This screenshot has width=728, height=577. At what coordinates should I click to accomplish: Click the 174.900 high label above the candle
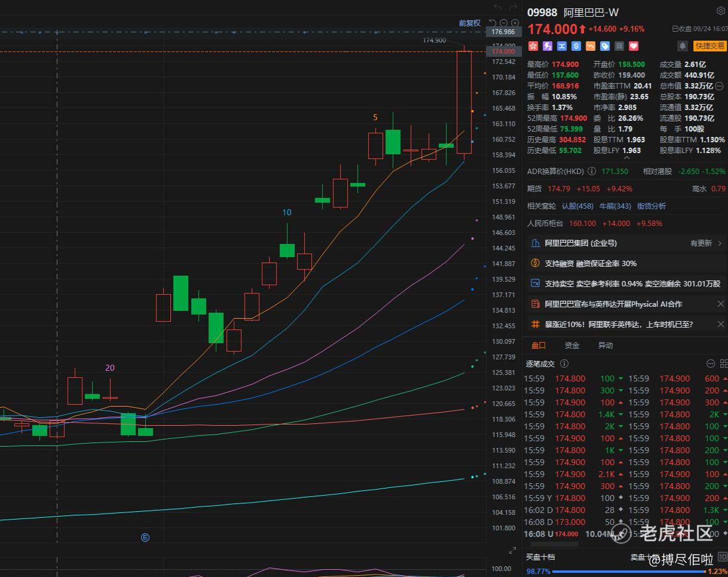[435, 40]
